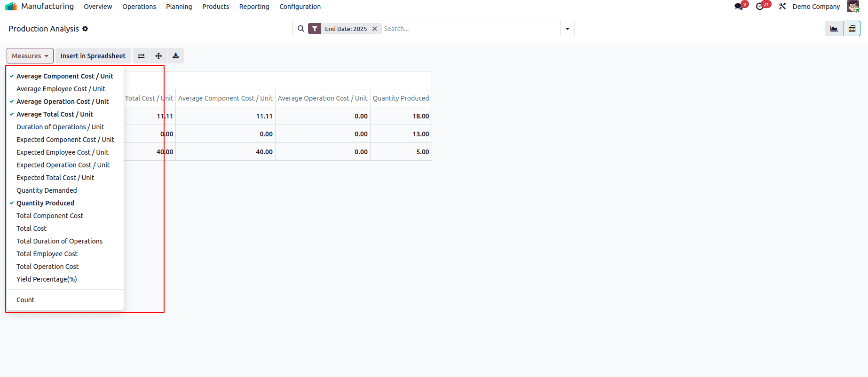Toggle the Measures dropdown
This screenshot has height=377, width=868.
pos(30,56)
